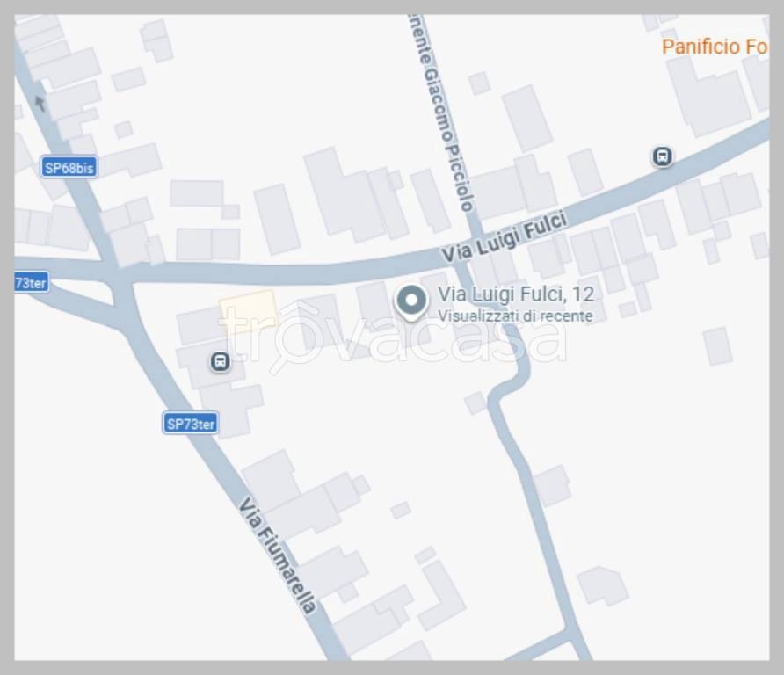Select the Via Fiumarella street label
This screenshot has height=675, width=784.
tap(277, 555)
